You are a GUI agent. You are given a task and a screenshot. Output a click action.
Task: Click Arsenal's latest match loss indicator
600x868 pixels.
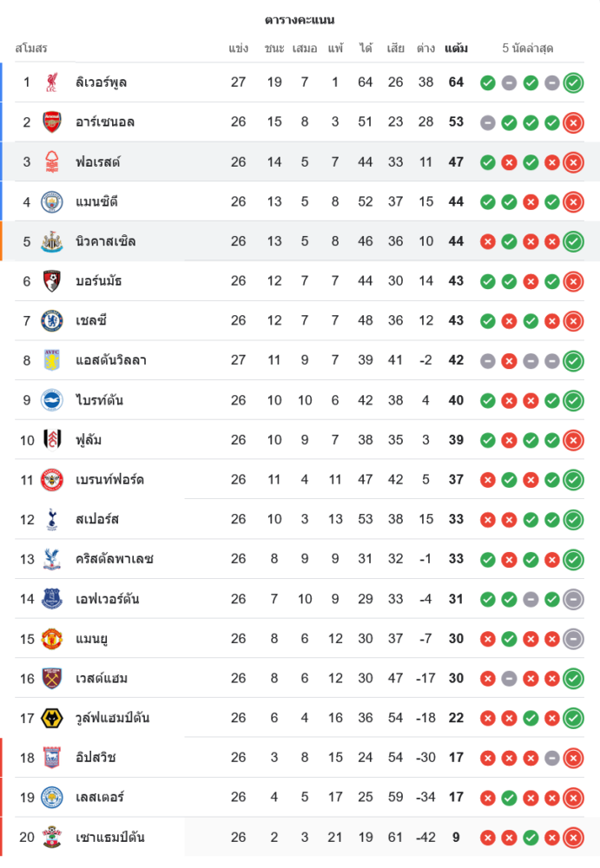573,122
